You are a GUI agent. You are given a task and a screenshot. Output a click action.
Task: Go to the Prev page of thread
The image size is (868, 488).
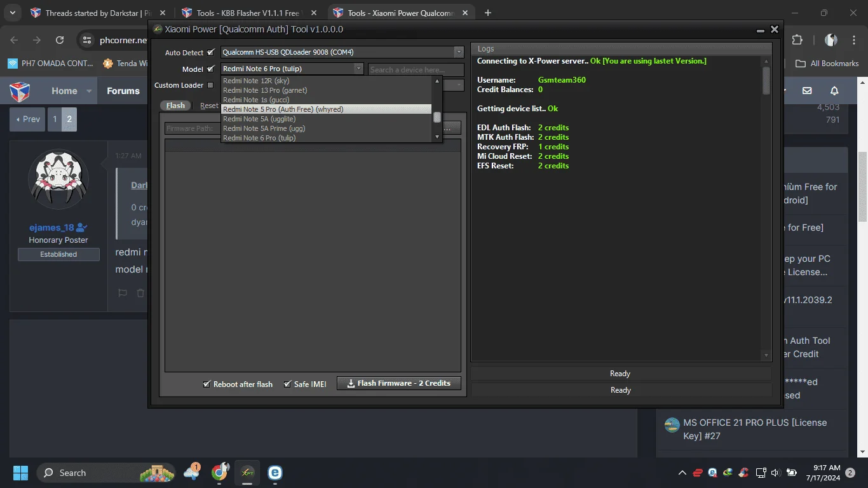[x=27, y=119]
